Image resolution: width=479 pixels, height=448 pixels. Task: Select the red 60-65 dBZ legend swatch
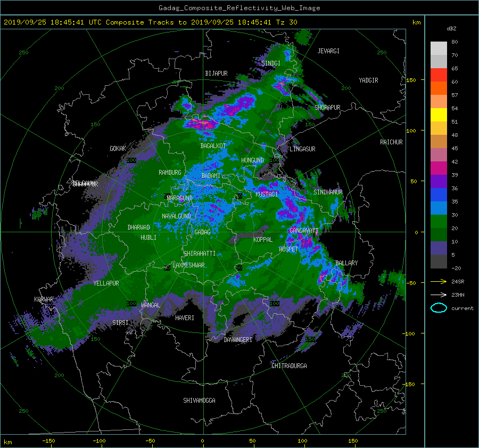[439, 75]
